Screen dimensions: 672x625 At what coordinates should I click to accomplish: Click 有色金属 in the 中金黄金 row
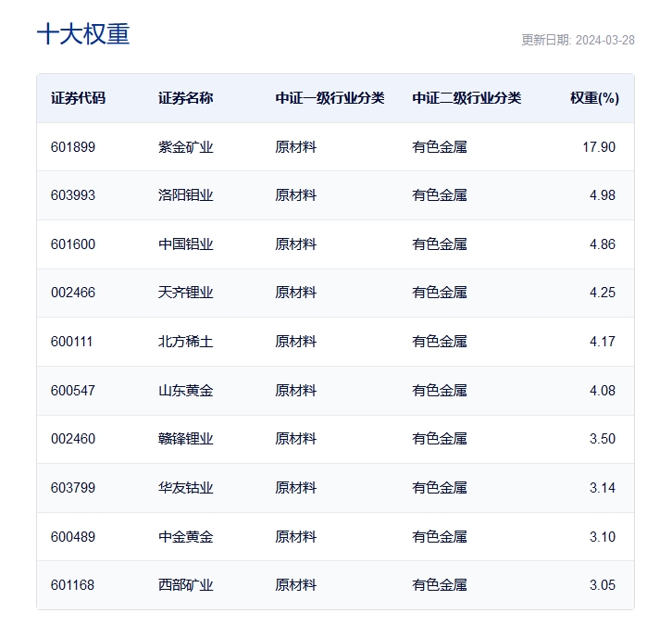point(440,537)
